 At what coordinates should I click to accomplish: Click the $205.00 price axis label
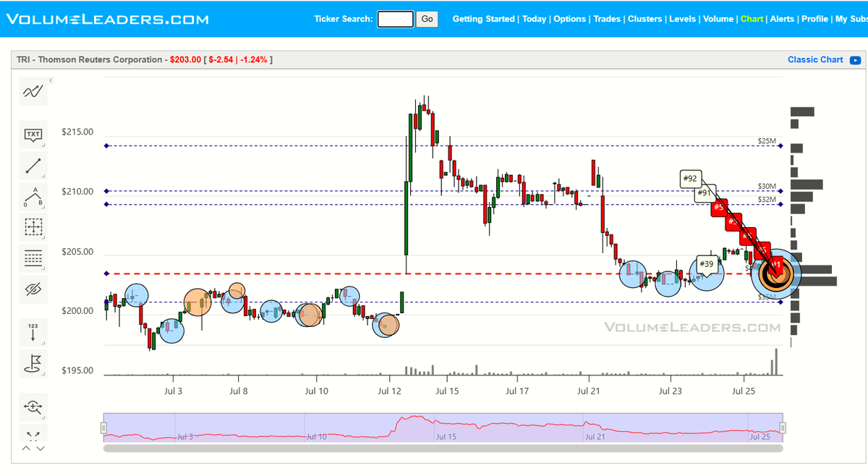coord(77,252)
